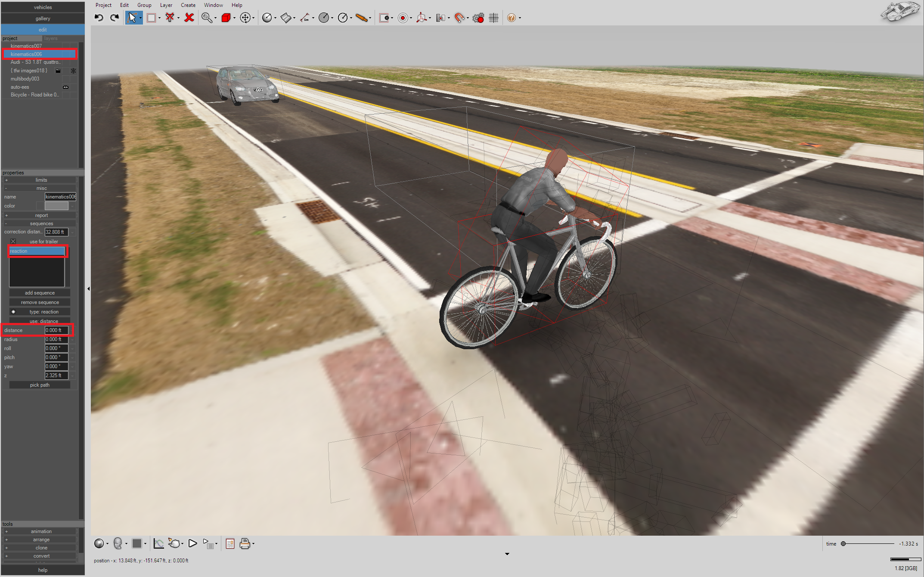
Task: Click the red X delete icon
Action: [189, 18]
